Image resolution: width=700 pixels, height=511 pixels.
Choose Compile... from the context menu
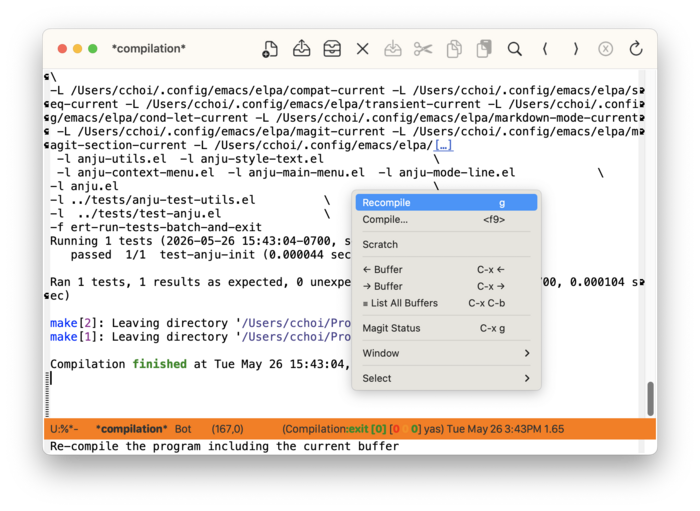446,220
